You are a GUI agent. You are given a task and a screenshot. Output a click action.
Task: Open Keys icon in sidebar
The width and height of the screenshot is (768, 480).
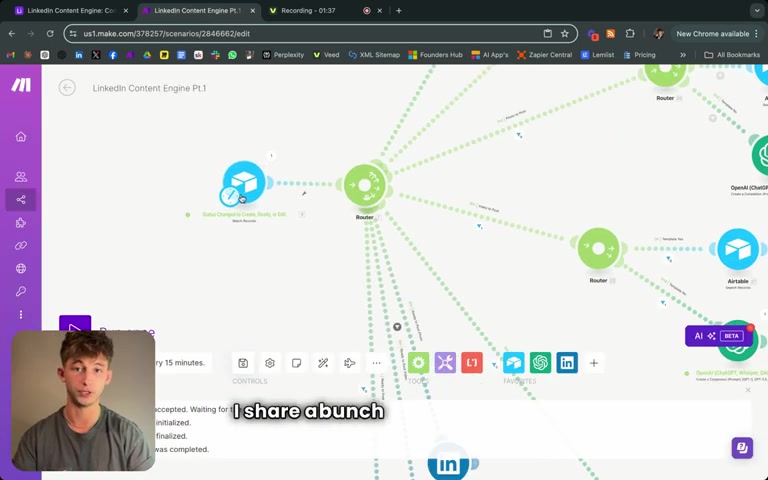[21, 291]
